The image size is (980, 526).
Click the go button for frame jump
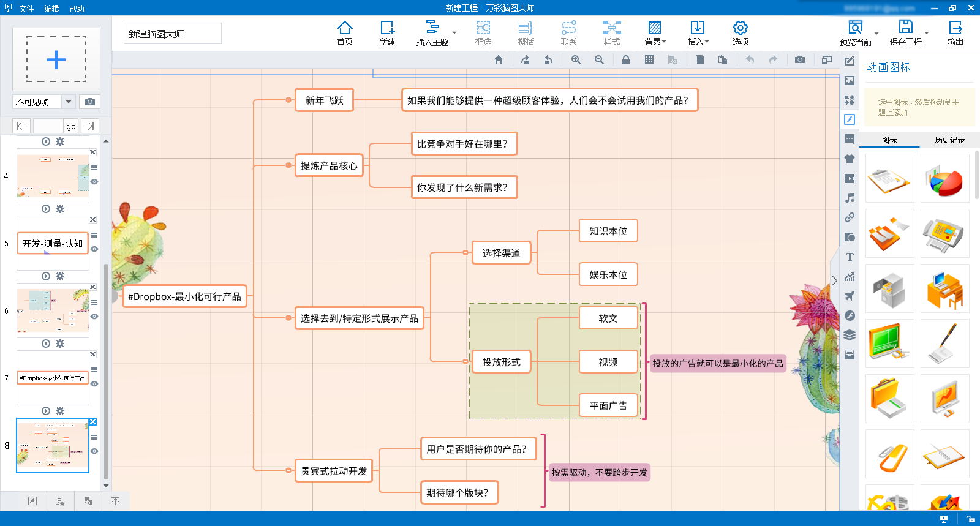pos(71,126)
